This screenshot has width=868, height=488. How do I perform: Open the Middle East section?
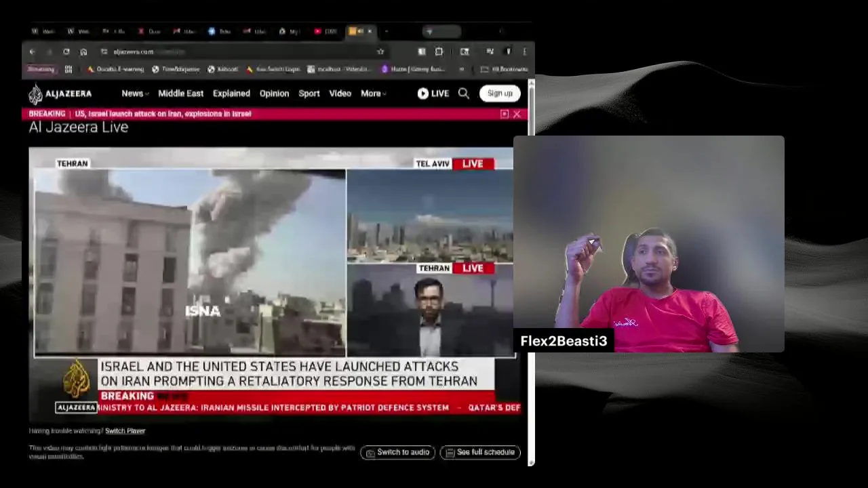coord(180,94)
